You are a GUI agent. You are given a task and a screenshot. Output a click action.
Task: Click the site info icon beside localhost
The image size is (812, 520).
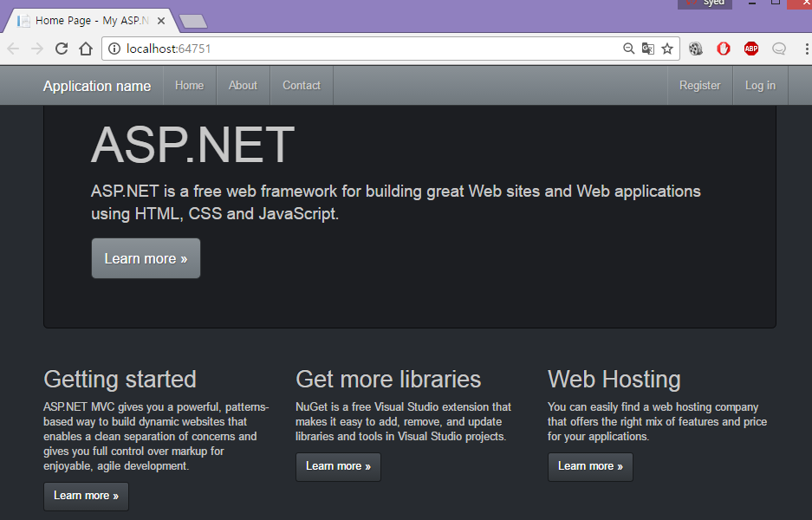(x=114, y=49)
